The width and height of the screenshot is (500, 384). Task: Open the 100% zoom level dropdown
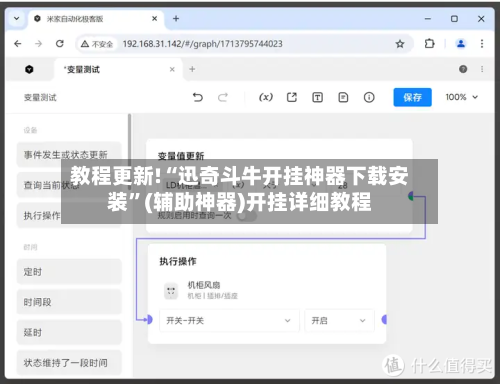coord(462,97)
